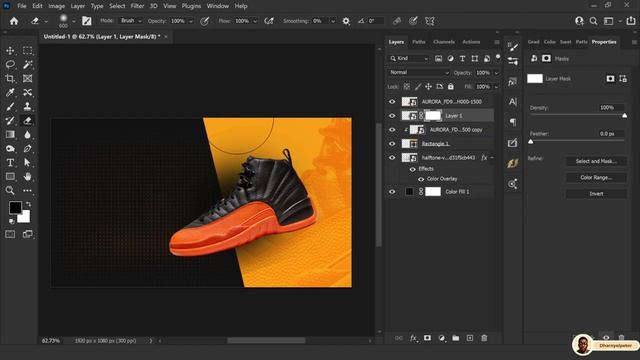Viewport: 640px width, 360px height.
Task: Select the Eraser tool in toolbox
Action: [x=27, y=120]
